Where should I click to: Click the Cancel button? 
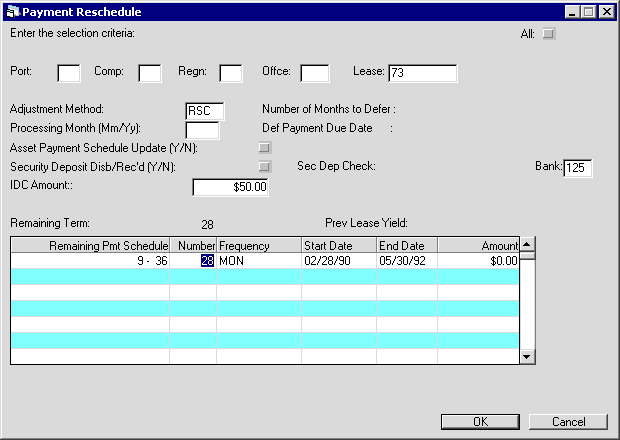point(568,422)
